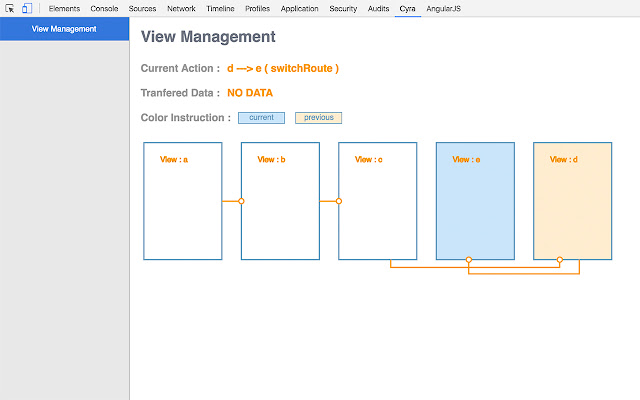The width and height of the screenshot is (640, 400).
Task: Click the 'd ---> e ( switchRoute )' action text
Action: tap(283, 69)
